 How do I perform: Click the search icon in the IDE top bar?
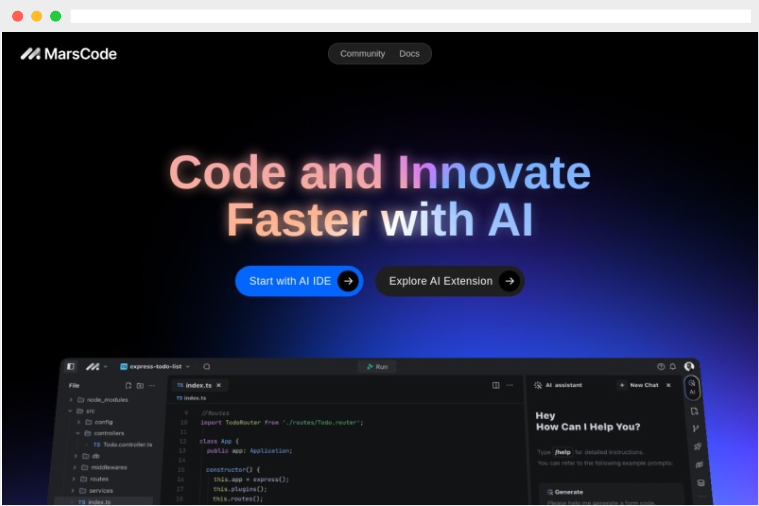tap(207, 367)
